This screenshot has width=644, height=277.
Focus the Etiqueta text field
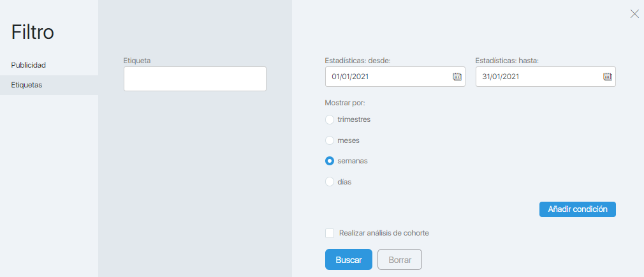(194, 79)
